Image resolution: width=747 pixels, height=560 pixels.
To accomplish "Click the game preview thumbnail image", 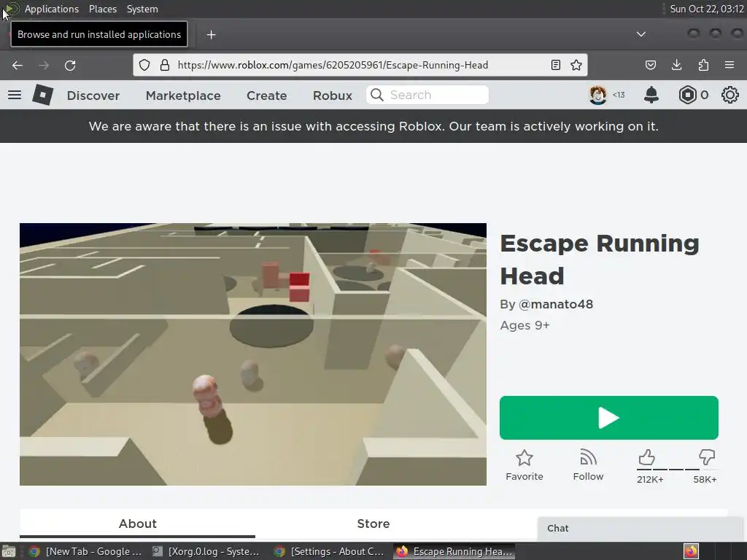I will (253, 354).
